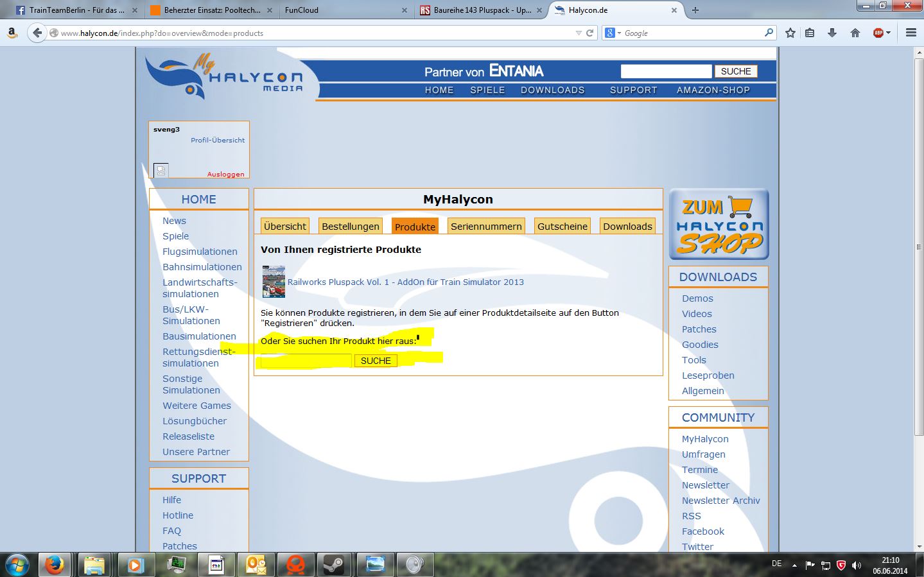Viewport: 924px width, 577px height.
Task: Open the Profil-Übersicht link
Action: [x=218, y=140]
